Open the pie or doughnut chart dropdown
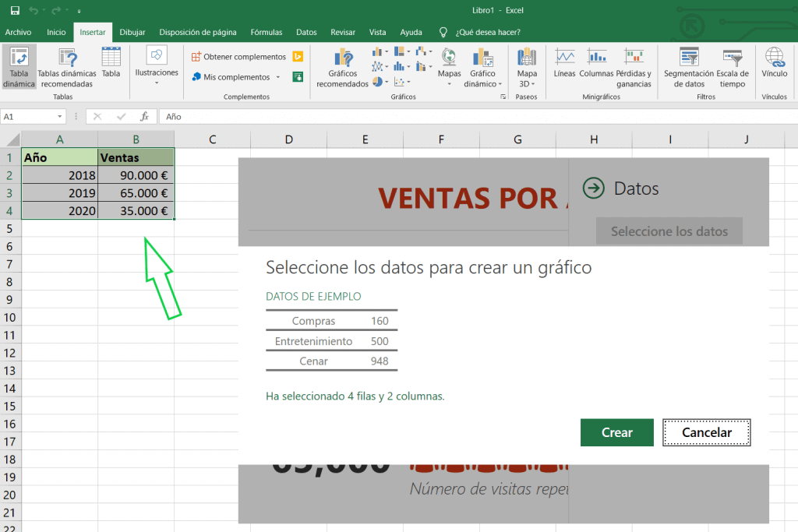This screenshot has width=798, height=532. [x=380, y=81]
